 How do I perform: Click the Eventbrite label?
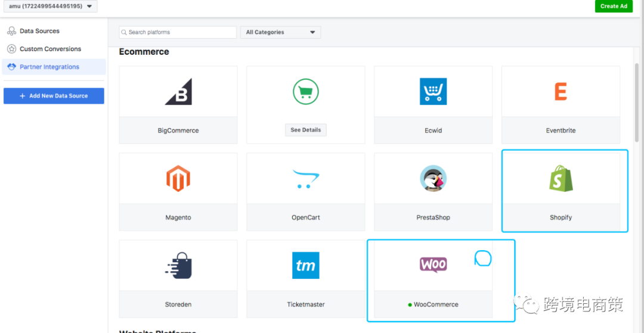pyautogui.click(x=561, y=130)
